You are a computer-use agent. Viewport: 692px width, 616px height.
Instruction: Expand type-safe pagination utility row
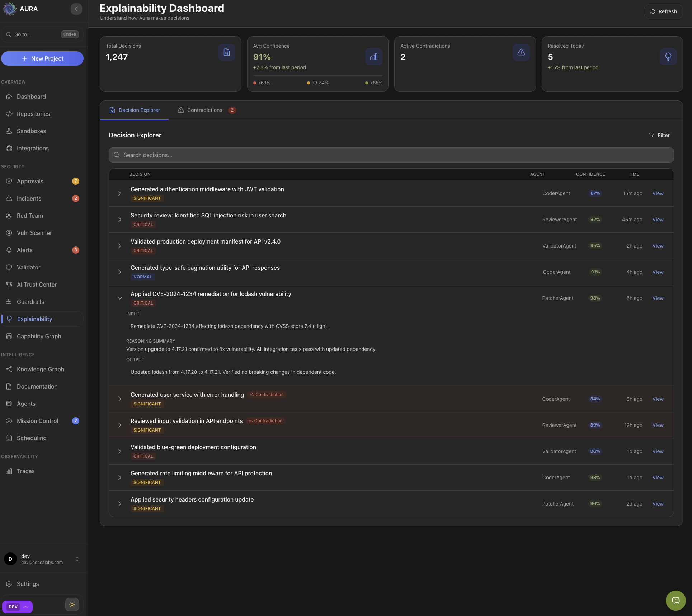point(120,272)
